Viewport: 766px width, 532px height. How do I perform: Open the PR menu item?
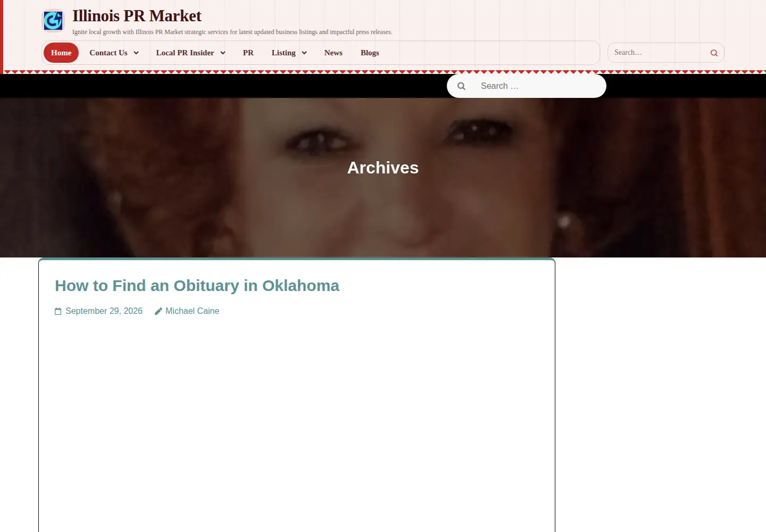[248, 53]
